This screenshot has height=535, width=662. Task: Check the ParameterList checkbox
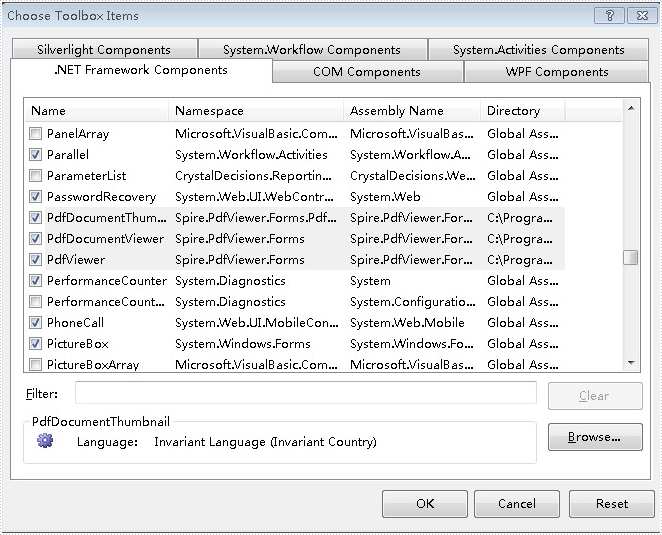[35, 176]
